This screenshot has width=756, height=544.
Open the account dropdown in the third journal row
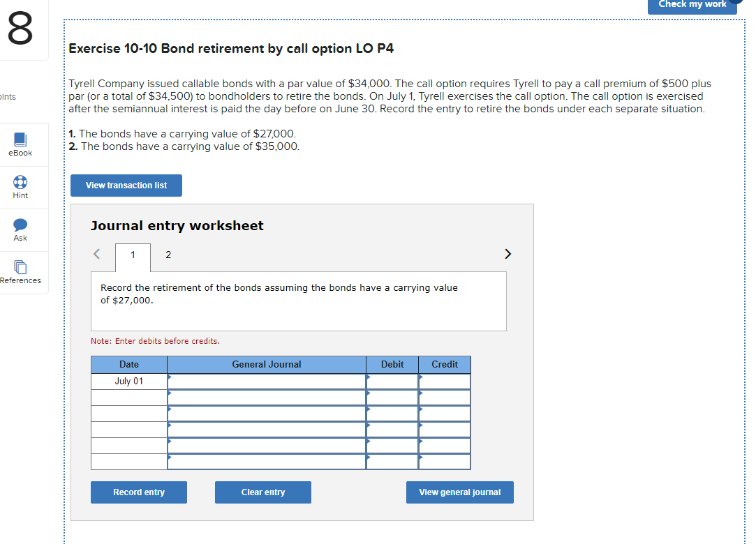(265, 413)
